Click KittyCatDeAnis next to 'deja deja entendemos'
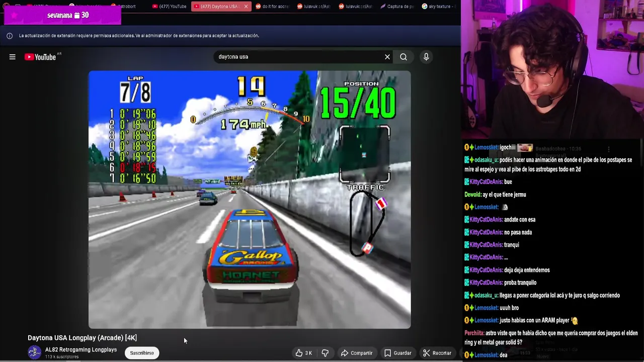644x362 pixels. (x=486, y=270)
